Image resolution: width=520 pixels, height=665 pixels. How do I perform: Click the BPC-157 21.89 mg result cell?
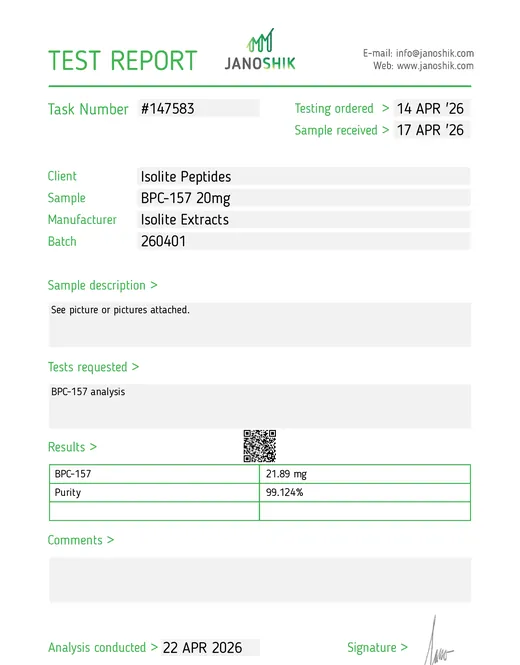coord(365,474)
